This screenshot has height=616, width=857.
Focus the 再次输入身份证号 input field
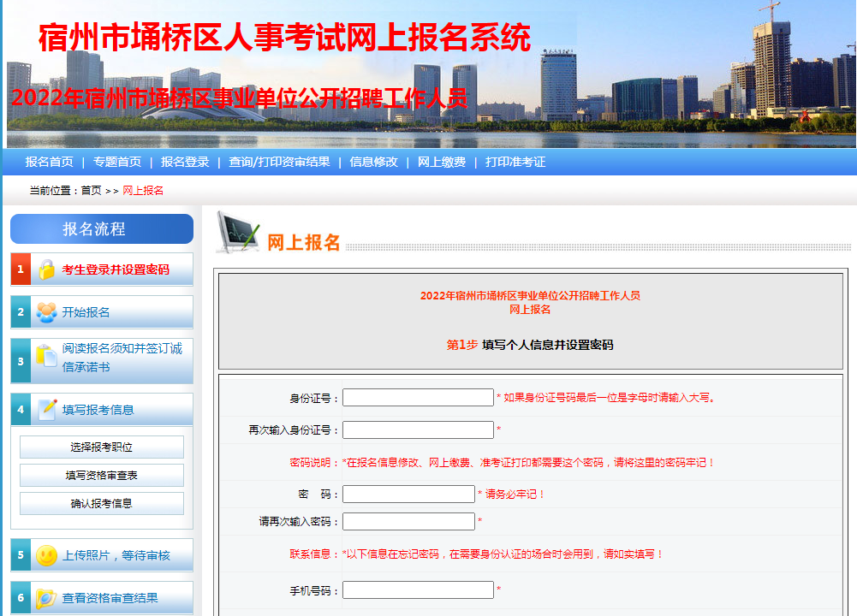coord(418,429)
